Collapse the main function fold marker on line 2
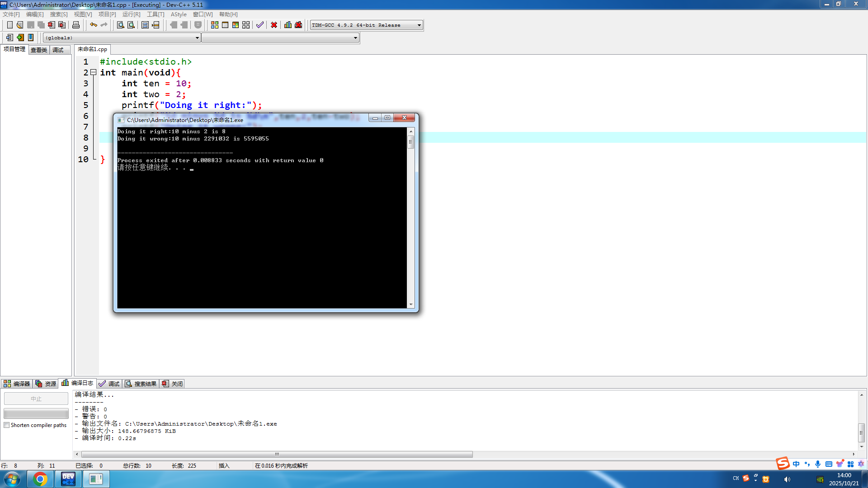 [93, 72]
